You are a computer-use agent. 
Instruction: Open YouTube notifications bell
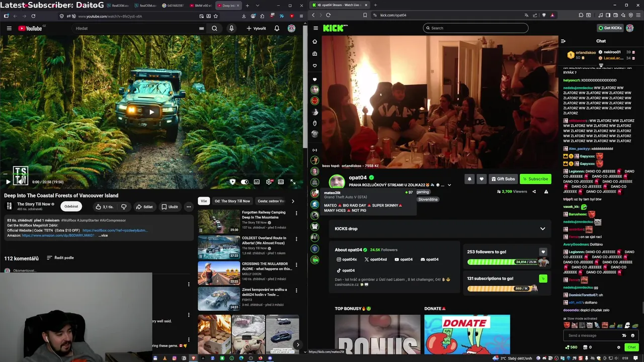click(x=277, y=28)
